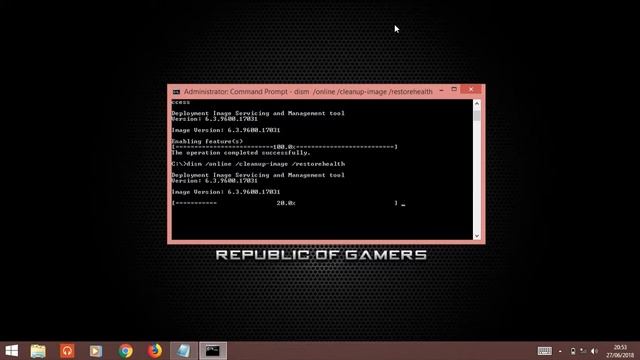640x360 pixels.
Task: Click the console scrollbar up arrow
Action: click(x=477, y=104)
